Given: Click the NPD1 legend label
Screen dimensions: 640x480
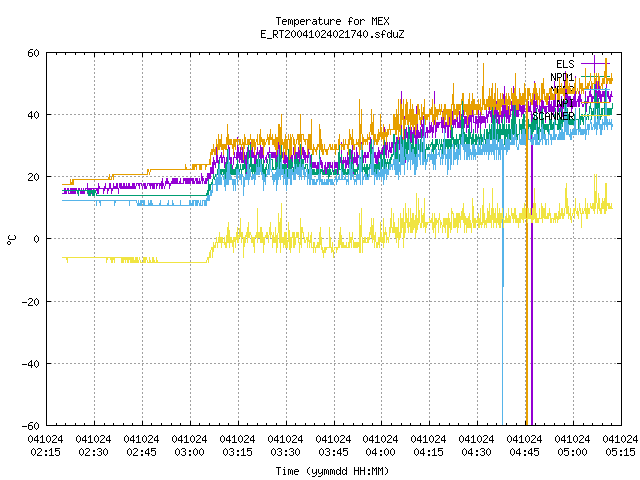Looking at the screenshot, I should 562,77.
